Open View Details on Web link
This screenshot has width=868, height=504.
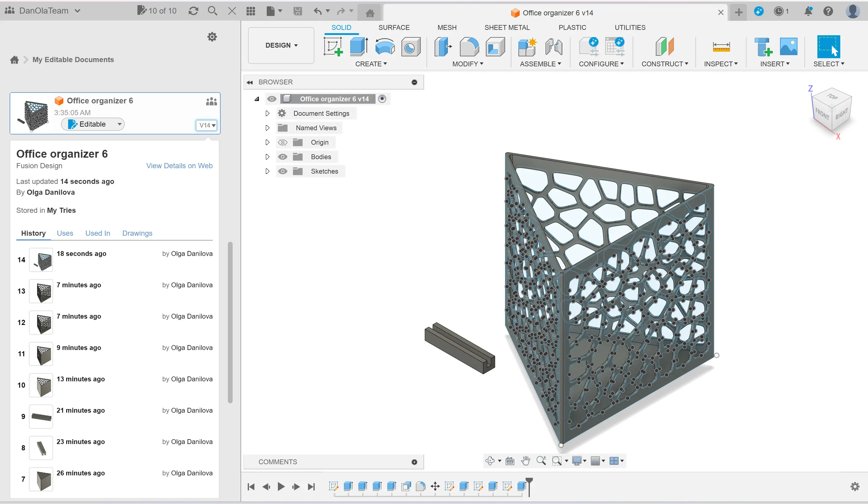179,166
